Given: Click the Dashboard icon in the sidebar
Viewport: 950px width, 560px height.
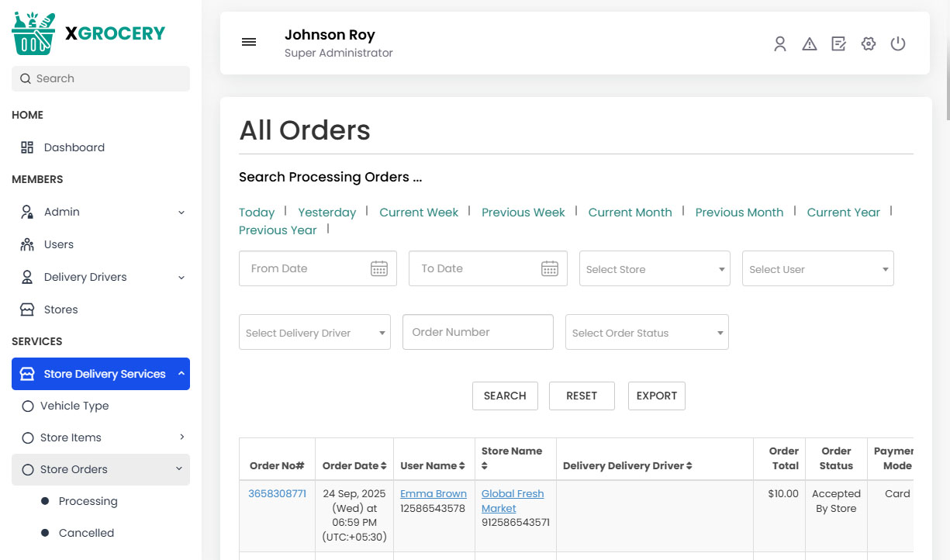Looking at the screenshot, I should (26, 147).
